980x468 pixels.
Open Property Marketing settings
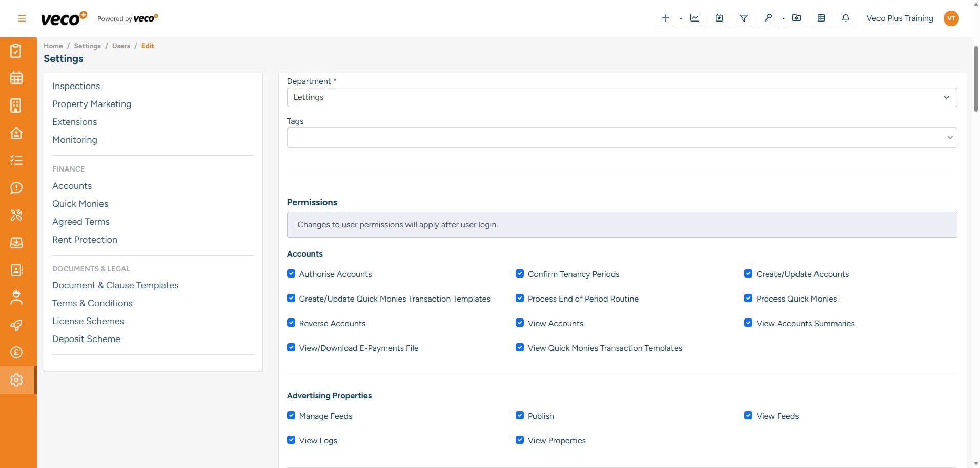(x=92, y=104)
